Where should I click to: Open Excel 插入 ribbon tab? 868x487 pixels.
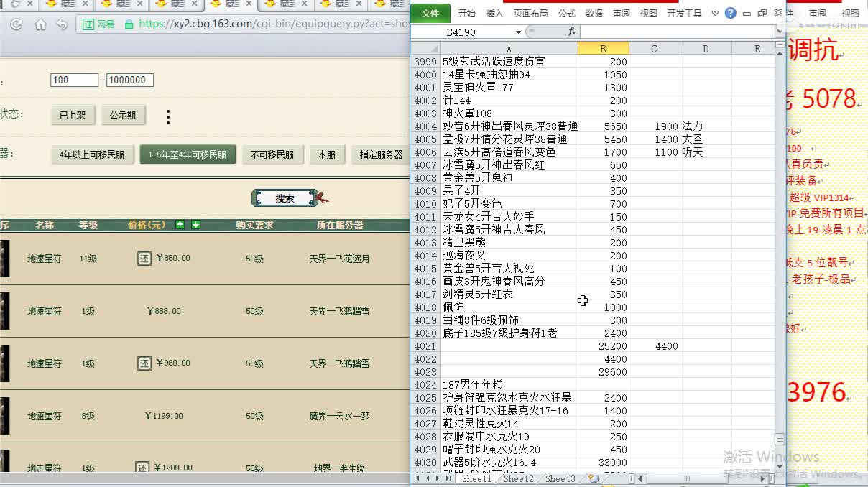point(495,13)
